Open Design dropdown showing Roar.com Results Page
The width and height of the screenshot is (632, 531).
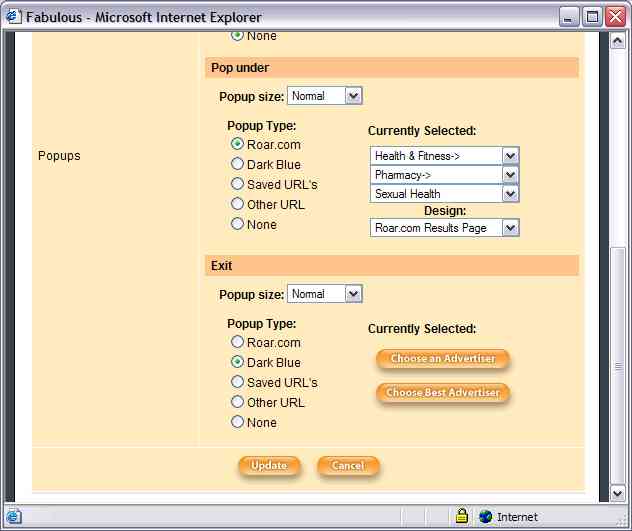pos(445,228)
